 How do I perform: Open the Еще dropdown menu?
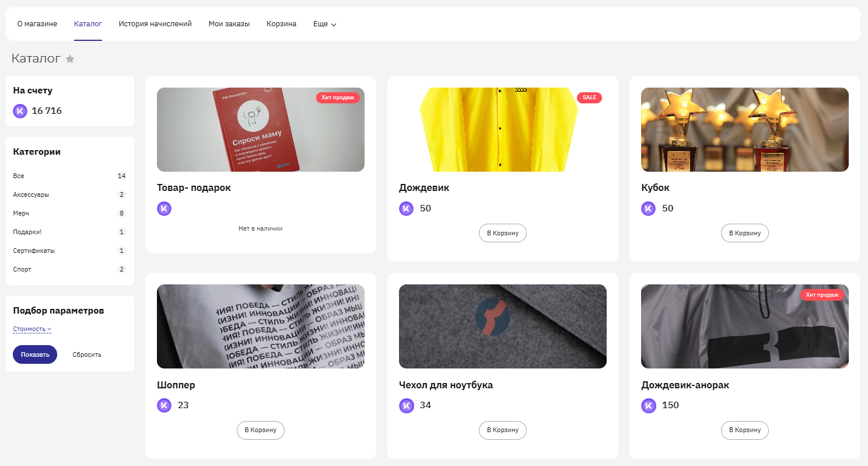coord(325,24)
